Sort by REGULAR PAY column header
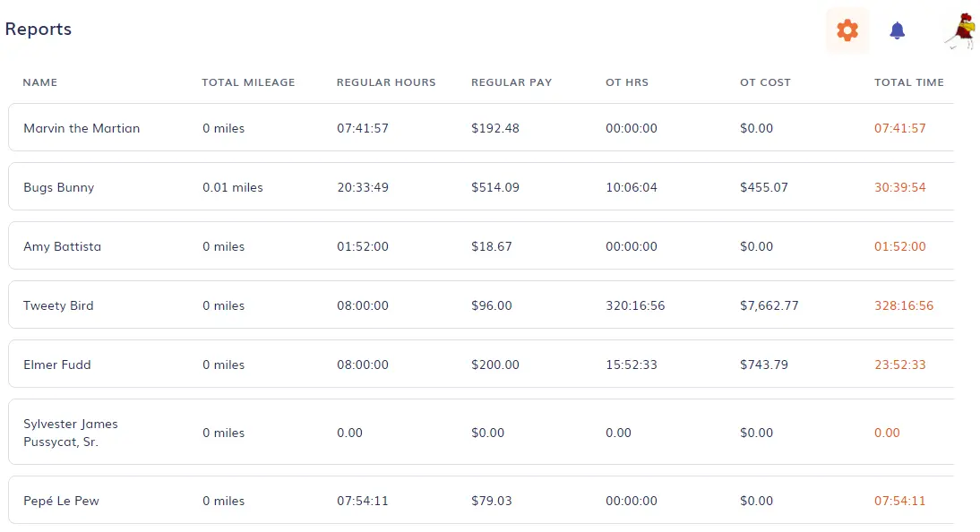This screenshot has width=980, height=532. (x=511, y=82)
